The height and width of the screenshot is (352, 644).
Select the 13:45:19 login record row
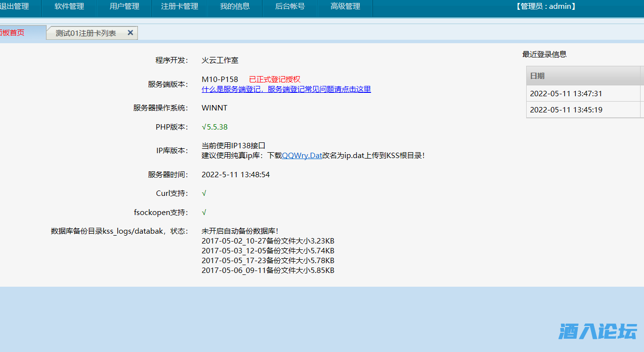(x=566, y=110)
